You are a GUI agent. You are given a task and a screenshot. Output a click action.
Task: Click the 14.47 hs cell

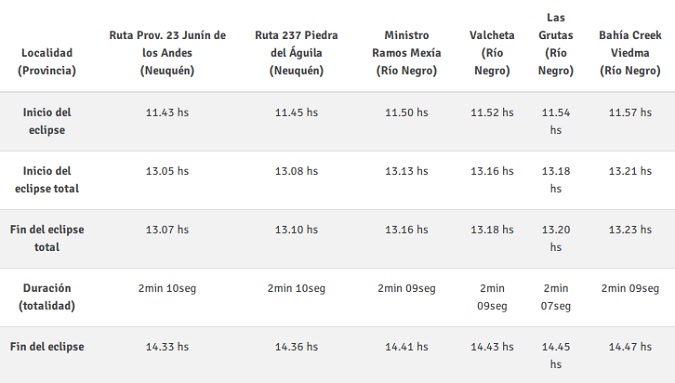click(630, 346)
